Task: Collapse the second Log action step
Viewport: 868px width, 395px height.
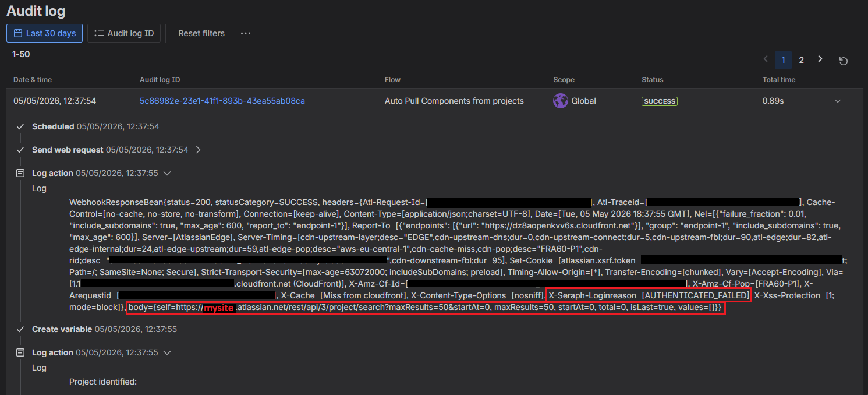Action: click(x=168, y=352)
